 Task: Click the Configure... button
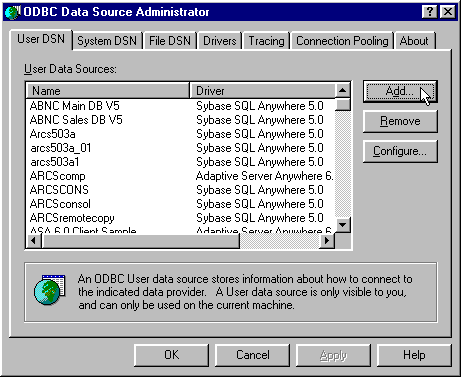(400, 151)
